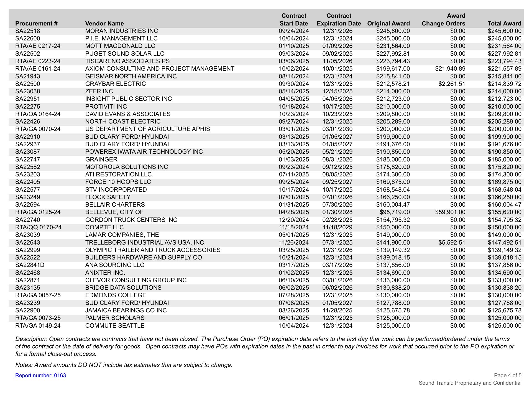Select vendor MOTT MACDONALD LLC
This screenshot has width=532, height=411.
(120, 46)
